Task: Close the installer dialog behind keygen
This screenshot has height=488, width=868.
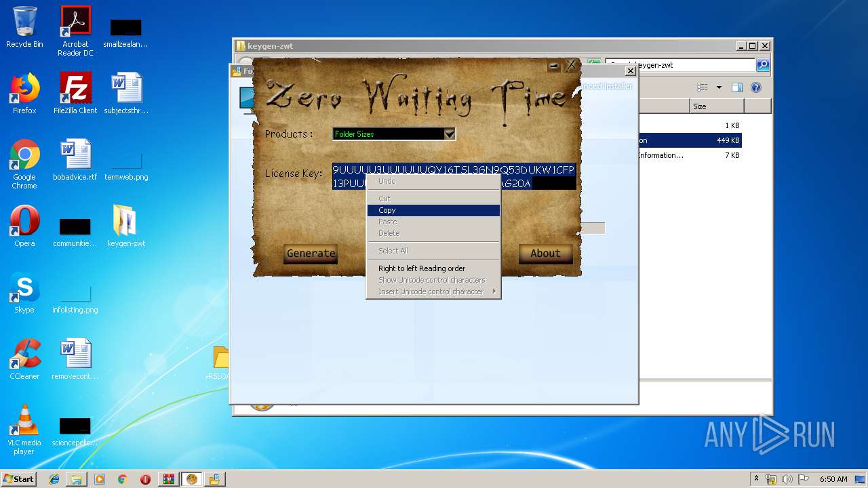Action: (630, 70)
